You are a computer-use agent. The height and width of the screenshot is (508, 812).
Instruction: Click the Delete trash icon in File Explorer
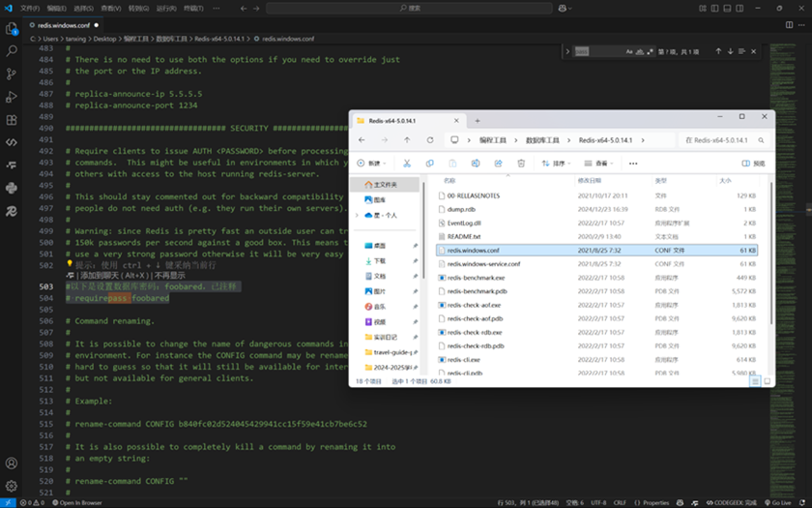point(521,164)
